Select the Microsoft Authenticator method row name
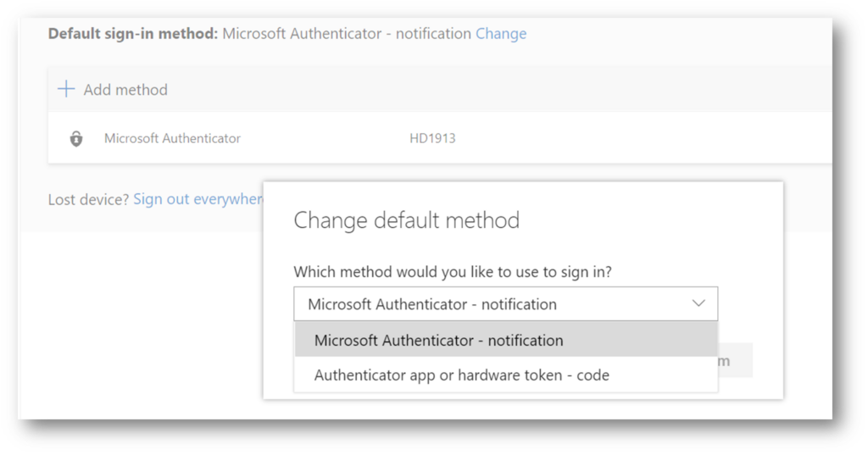The width and height of the screenshot is (868, 455). click(x=172, y=138)
